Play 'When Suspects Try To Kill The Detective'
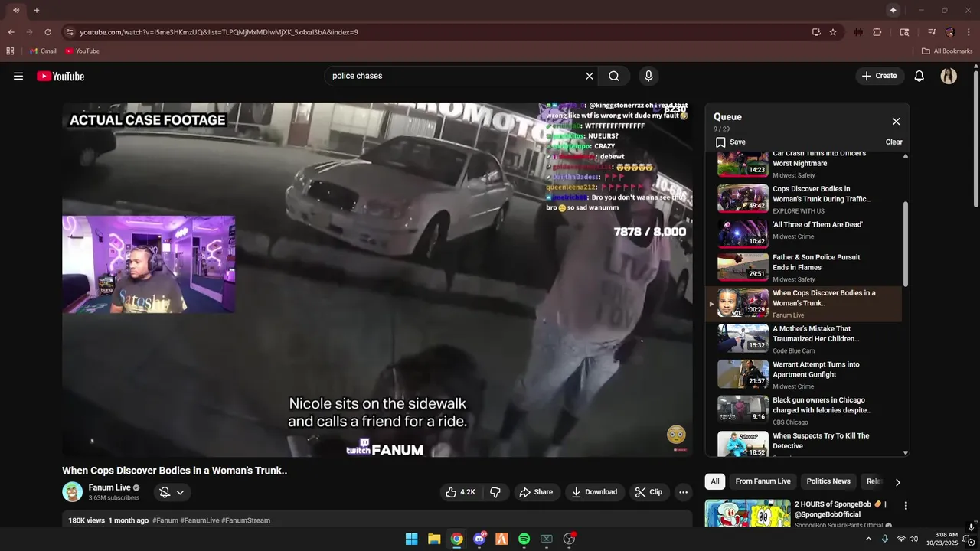 click(802, 445)
